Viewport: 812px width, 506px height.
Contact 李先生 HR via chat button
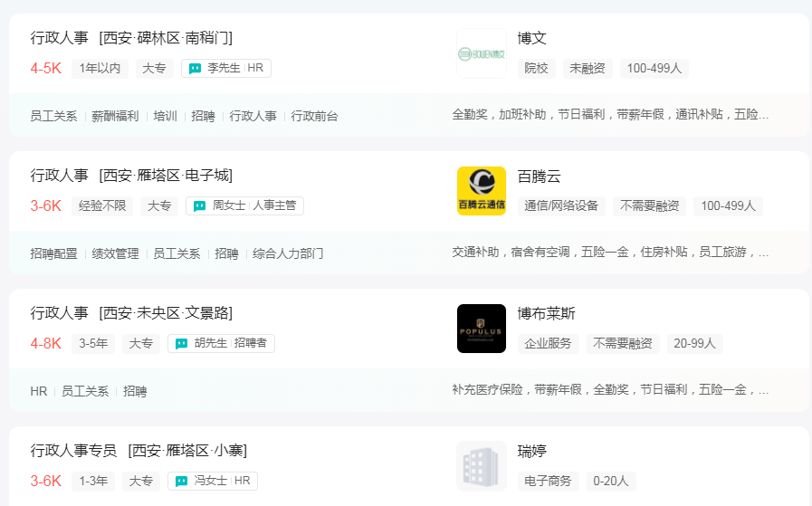coord(226,69)
